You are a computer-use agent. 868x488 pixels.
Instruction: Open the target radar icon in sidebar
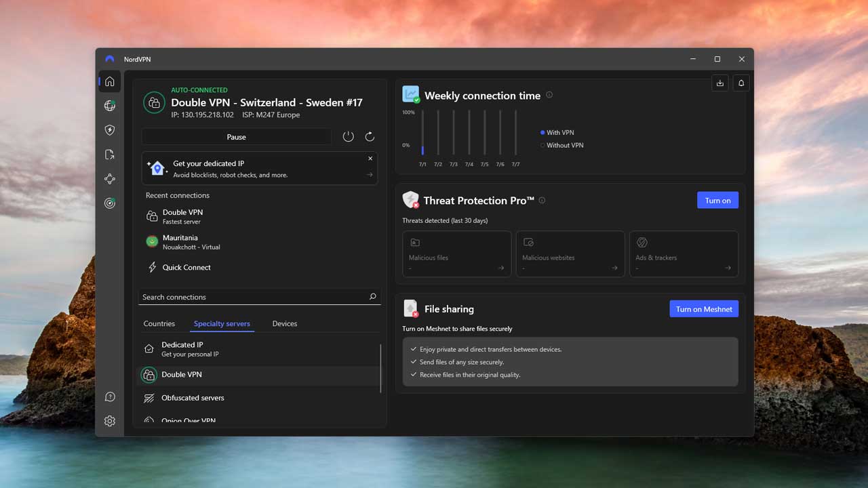point(110,203)
